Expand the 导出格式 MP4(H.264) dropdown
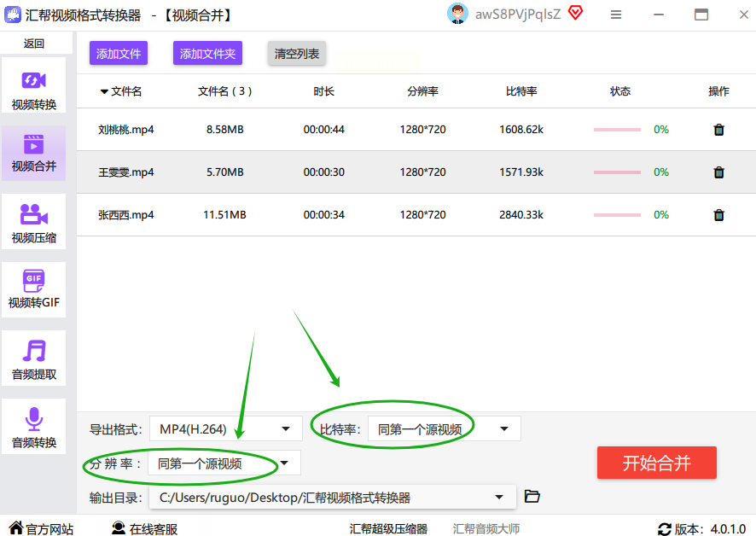Image resolution: width=756 pixels, height=536 pixels. coord(225,429)
